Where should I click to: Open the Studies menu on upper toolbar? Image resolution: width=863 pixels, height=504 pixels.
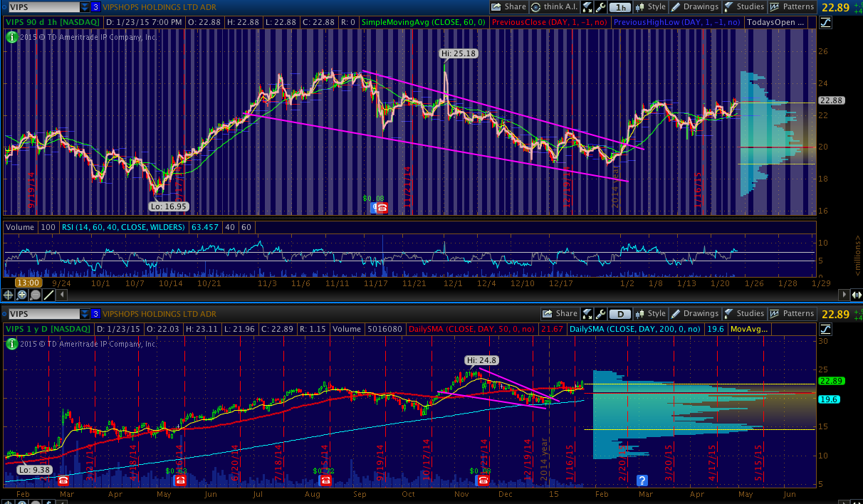[744, 7]
